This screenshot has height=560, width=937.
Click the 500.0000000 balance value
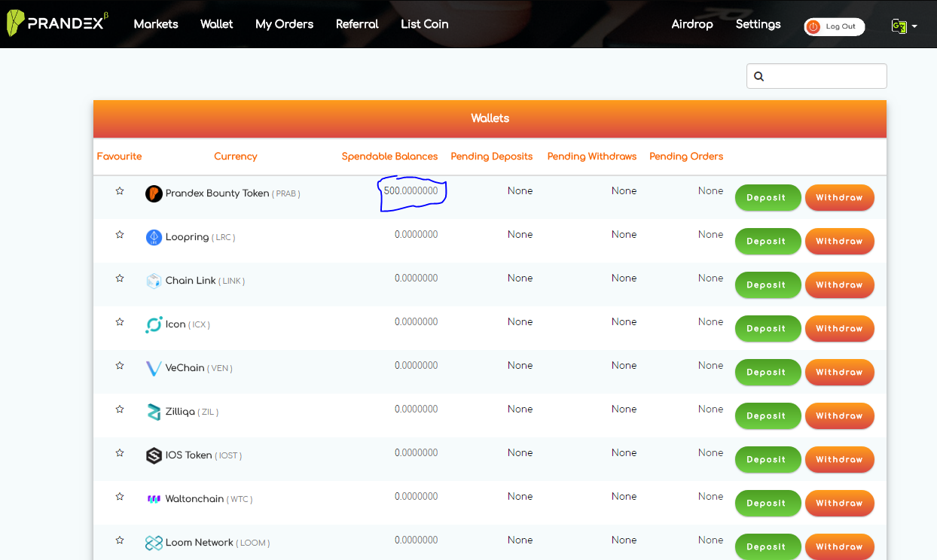click(411, 191)
